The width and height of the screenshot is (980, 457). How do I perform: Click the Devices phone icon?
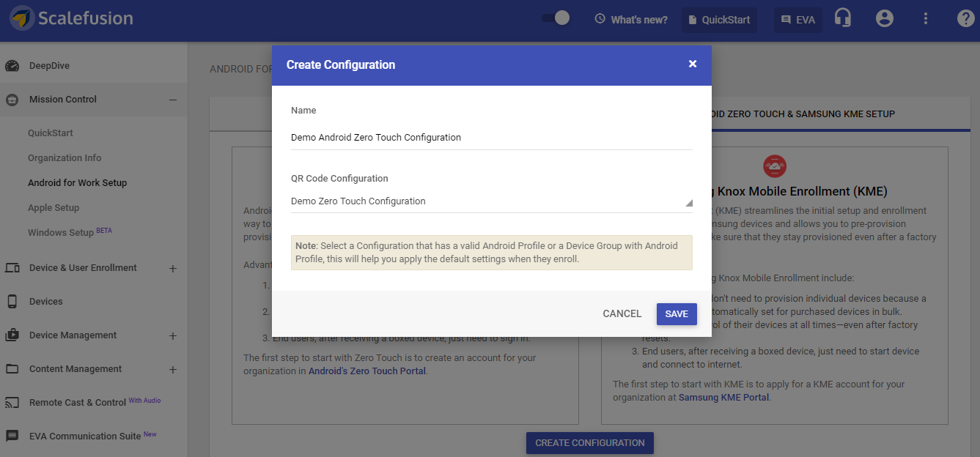point(12,302)
